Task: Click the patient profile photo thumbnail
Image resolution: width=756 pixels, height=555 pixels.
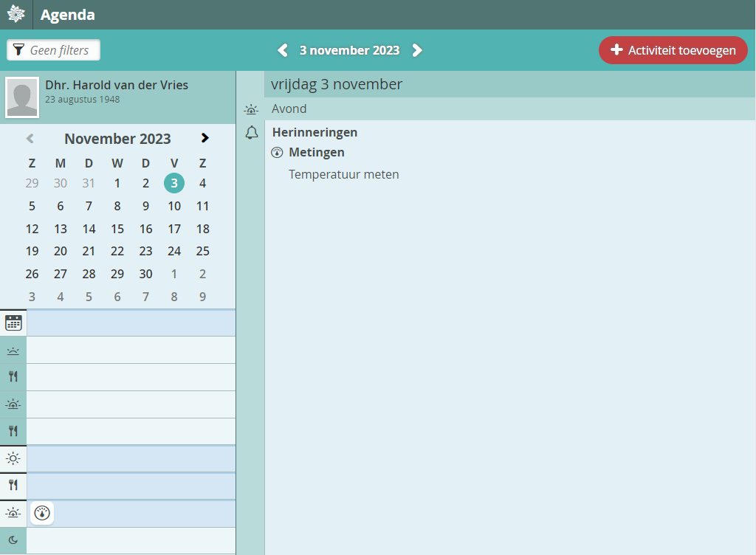Action: tap(22, 97)
